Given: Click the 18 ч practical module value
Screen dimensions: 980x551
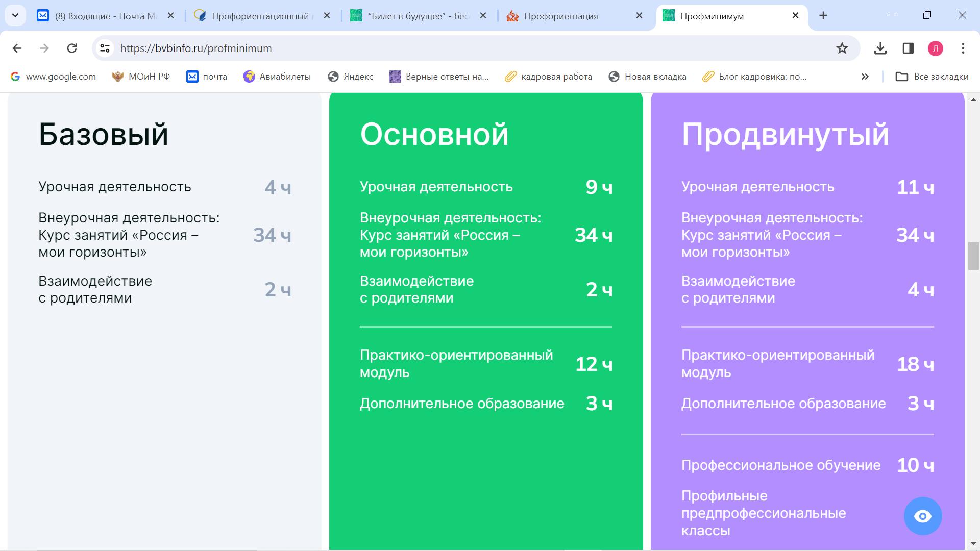Looking at the screenshot, I should [x=916, y=364].
